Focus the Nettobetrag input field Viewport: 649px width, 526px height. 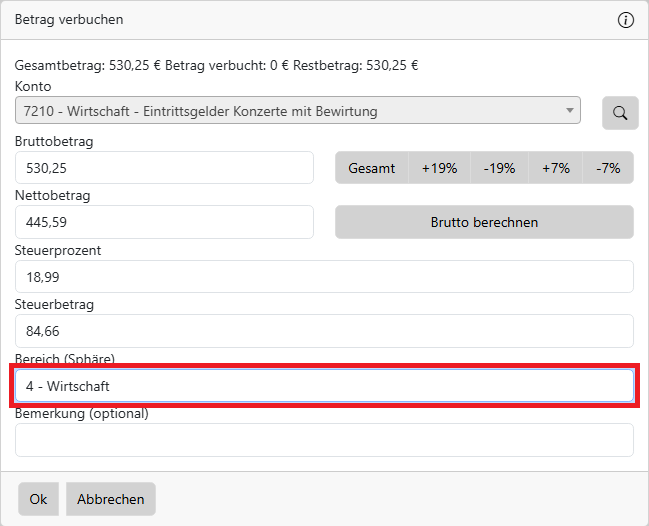point(165,222)
